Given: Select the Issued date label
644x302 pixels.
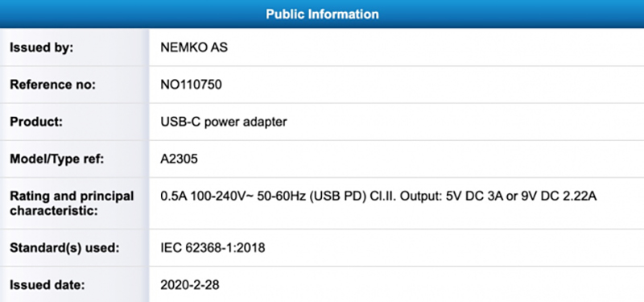Looking at the screenshot, I should (47, 285).
